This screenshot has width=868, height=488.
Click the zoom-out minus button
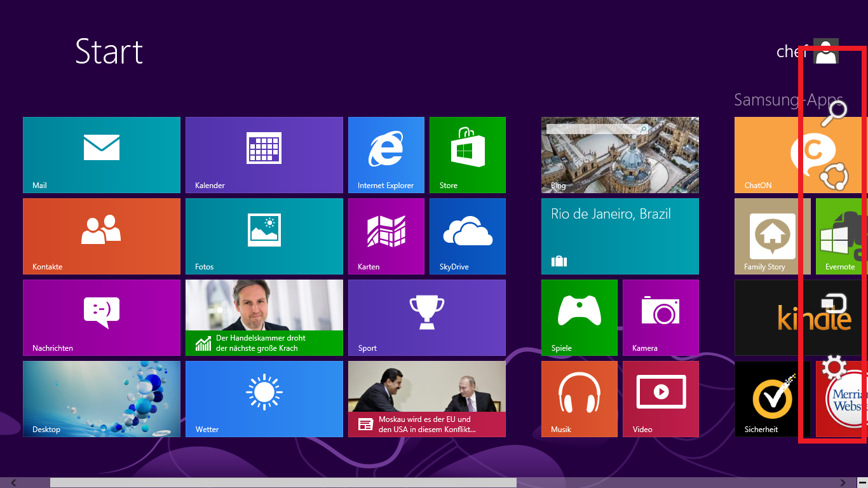tap(862, 483)
